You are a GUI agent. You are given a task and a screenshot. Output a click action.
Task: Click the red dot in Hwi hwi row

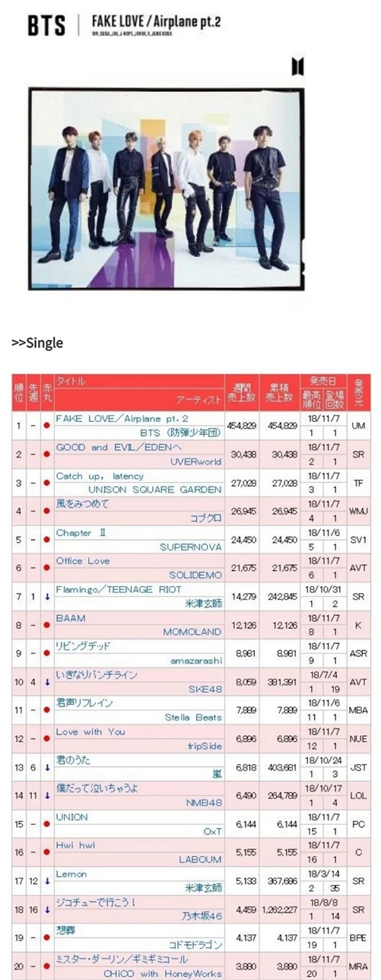[47, 853]
